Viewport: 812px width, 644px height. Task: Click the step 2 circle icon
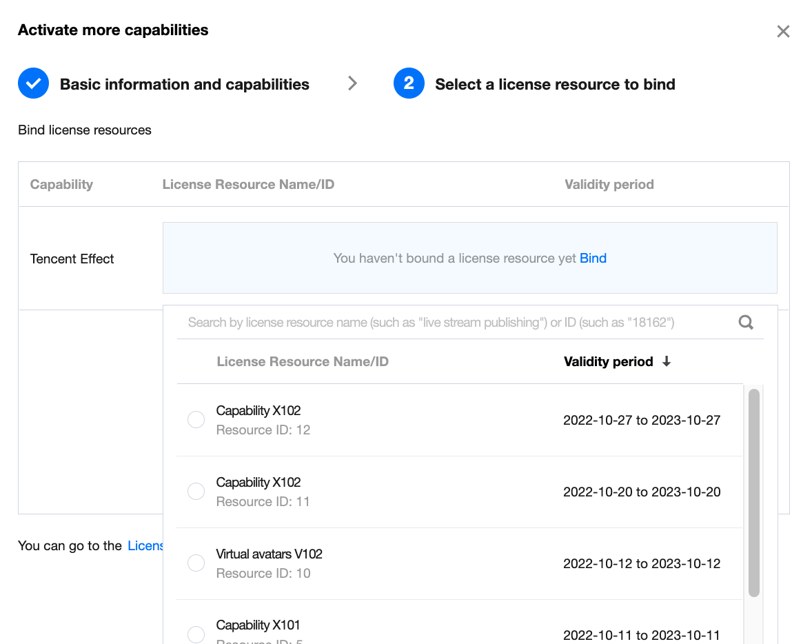pos(409,84)
